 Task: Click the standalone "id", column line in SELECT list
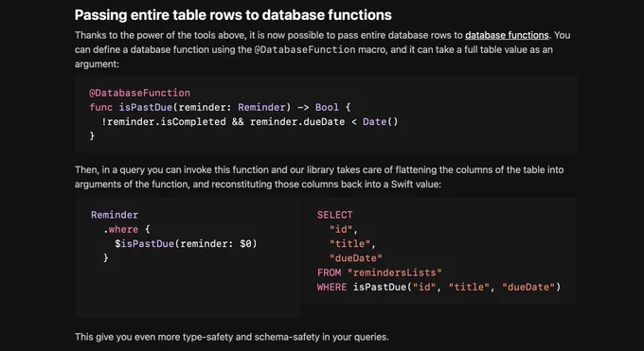tap(344, 229)
